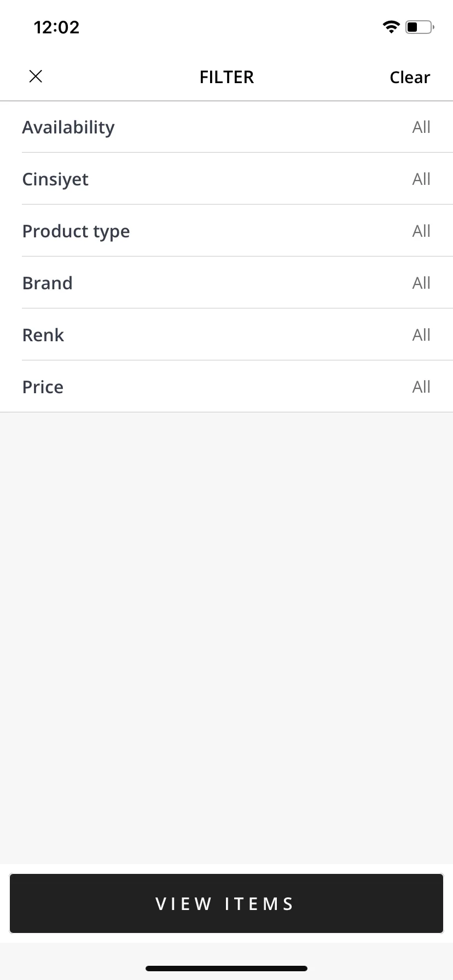View filtered items

tap(226, 903)
